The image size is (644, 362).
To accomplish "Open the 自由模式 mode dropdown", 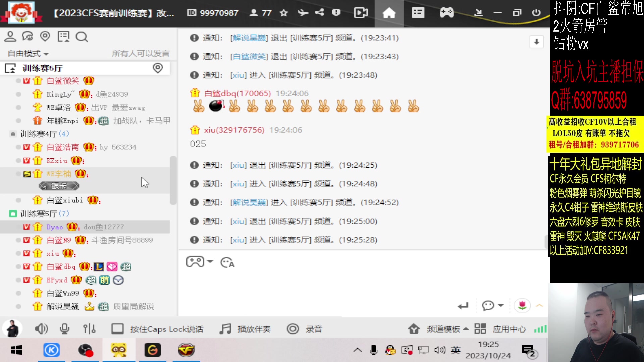I will pyautogui.click(x=28, y=53).
